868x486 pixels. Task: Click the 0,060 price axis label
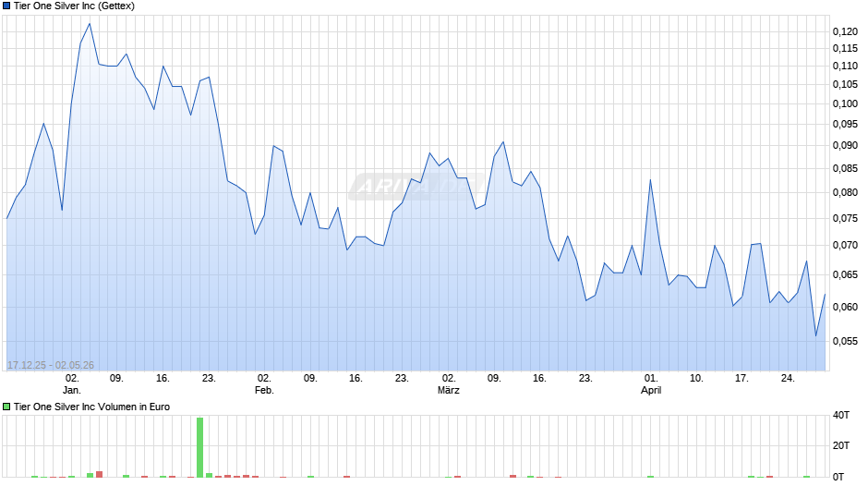click(x=845, y=307)
